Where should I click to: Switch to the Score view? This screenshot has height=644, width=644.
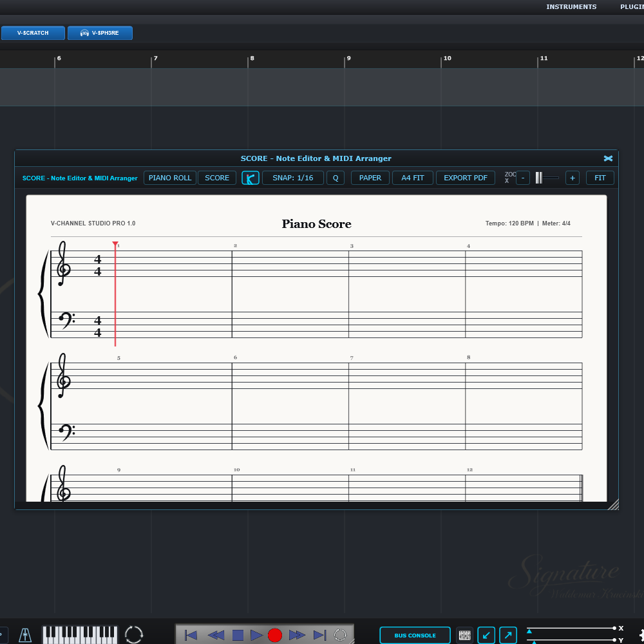coord(217,178)
